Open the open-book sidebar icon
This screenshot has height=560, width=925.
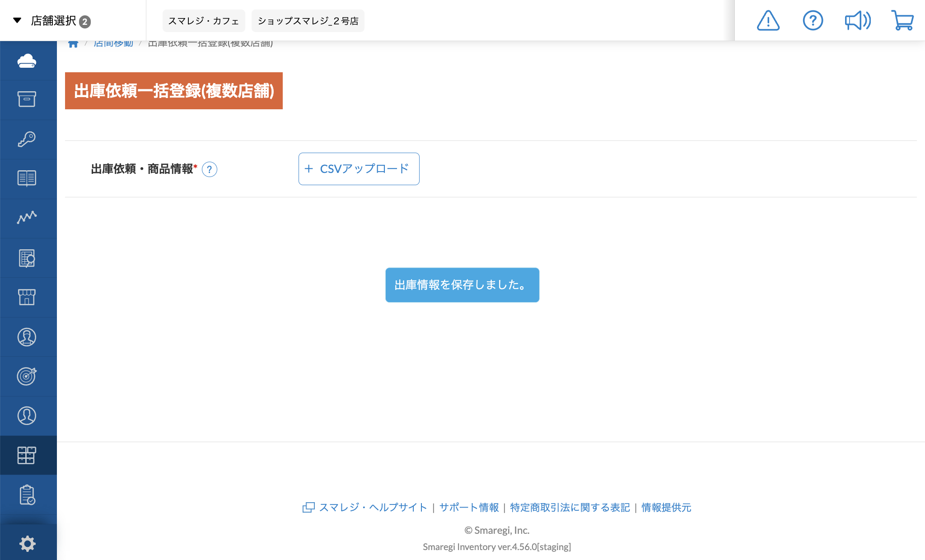tap(27, 178)
